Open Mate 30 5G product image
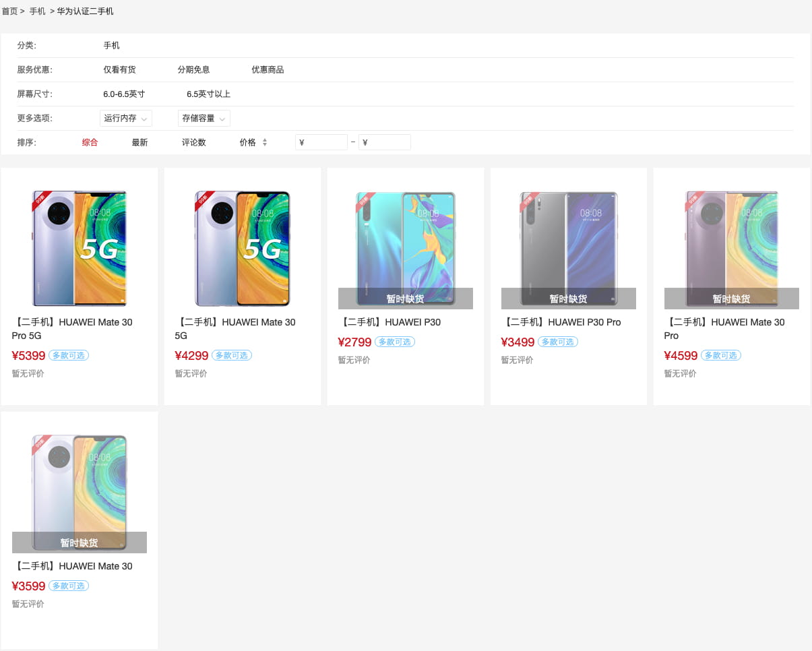812x651 pixels. [243, 249]
